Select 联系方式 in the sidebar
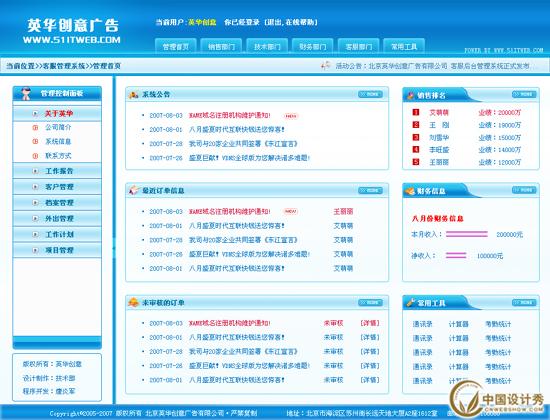The image size is (550, 420). (x=58, y=155)
